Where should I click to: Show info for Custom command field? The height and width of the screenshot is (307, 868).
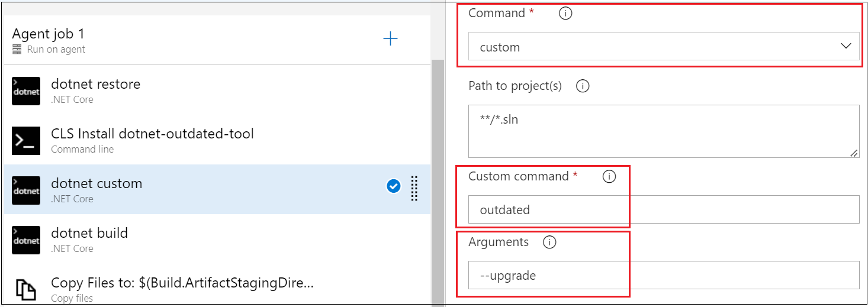tap(609, 176)
